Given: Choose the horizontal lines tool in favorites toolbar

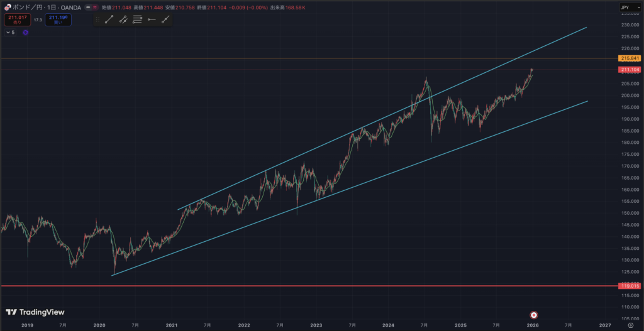Looking at the screenshot, I should [x=137, y=19].
